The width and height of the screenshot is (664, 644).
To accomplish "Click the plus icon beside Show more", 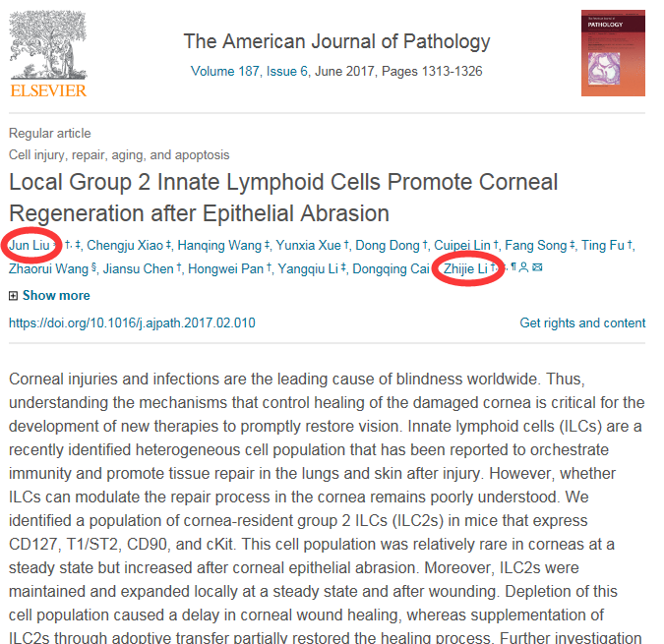I will click(13, 296).
